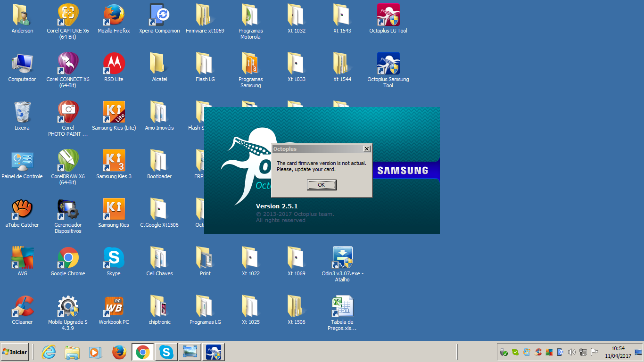Close the Octoplus firmware warning dialog

(x=366, y=149)
